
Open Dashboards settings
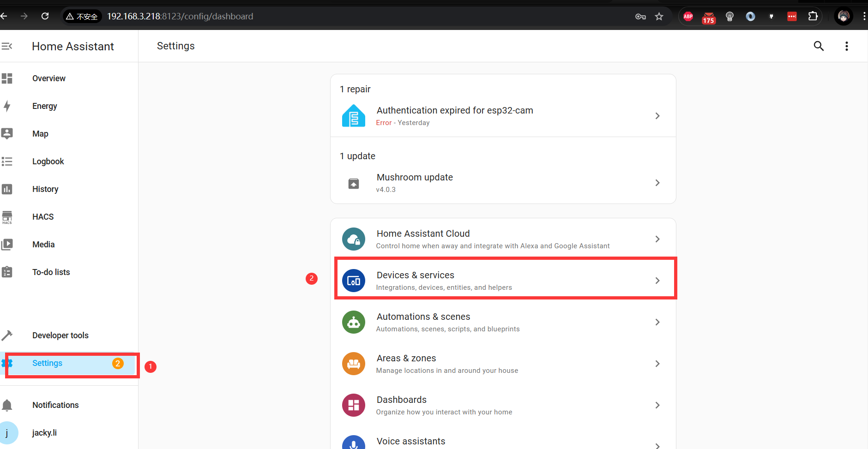503,405
